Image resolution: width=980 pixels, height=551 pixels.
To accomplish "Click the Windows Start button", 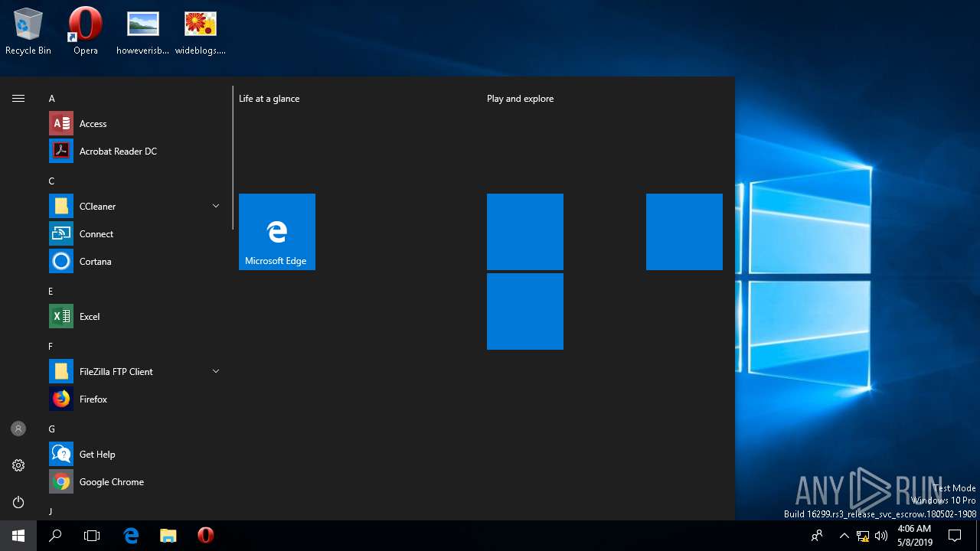I will [18, 536].
